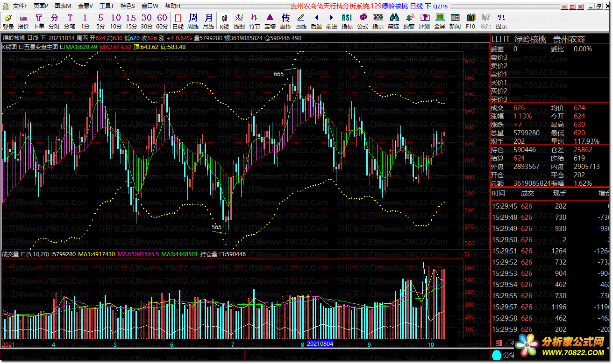Viewport: 613px width, 364px height.
Task: Click the 重传 retransmit data icon
Action: [285, 21]
